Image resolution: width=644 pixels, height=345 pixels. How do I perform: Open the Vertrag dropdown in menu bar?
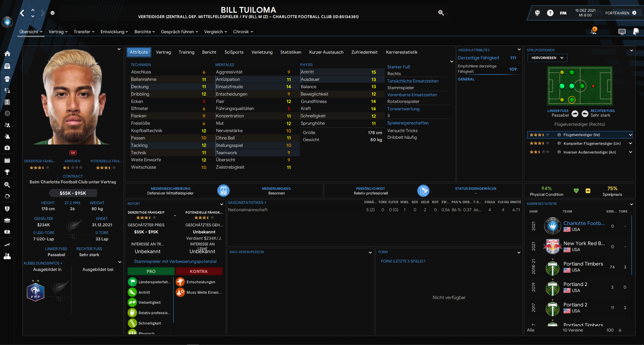58,32
